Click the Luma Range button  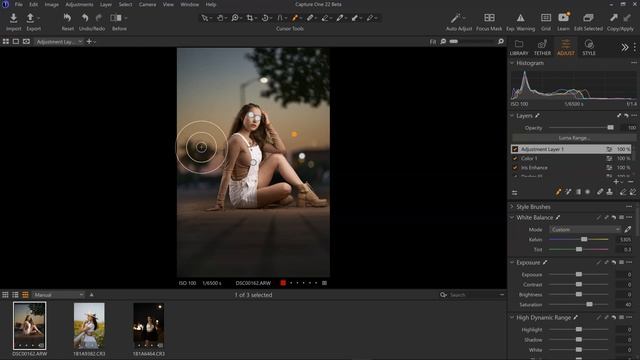(573, 138)
